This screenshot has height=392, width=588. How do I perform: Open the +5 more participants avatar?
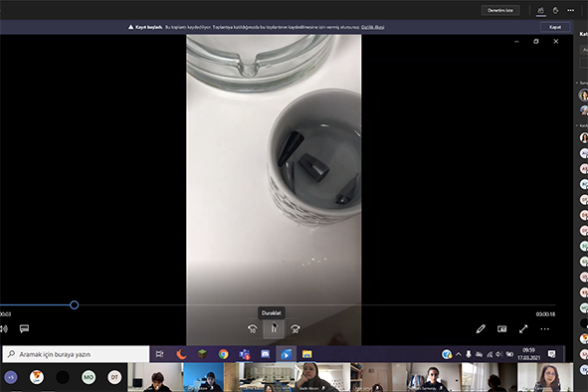click(x=11, y=377)
